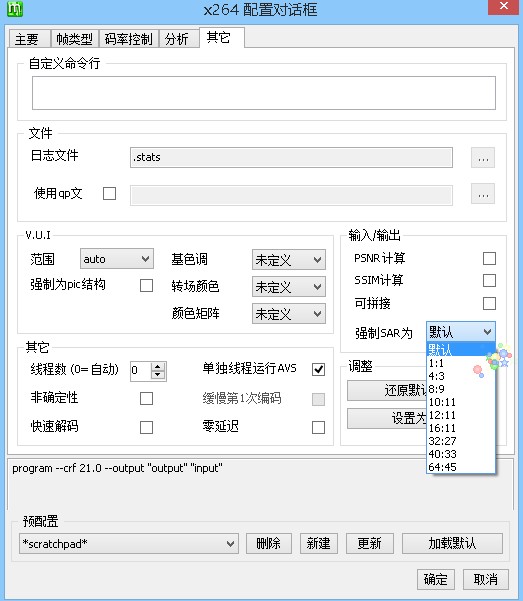Close the x264 configuration dialog
This screenshot has width=523, height=601.
pos(503,7)
